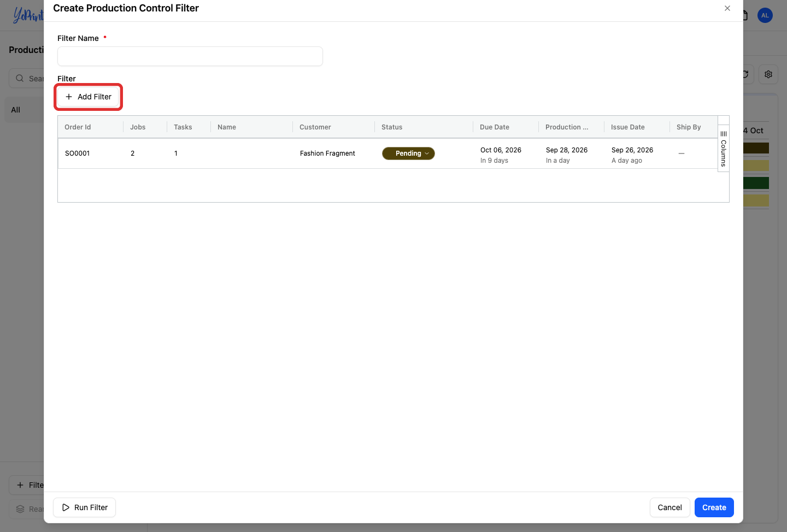
Task: Click the Sep 28, 2026 production date
Action: 567,150
